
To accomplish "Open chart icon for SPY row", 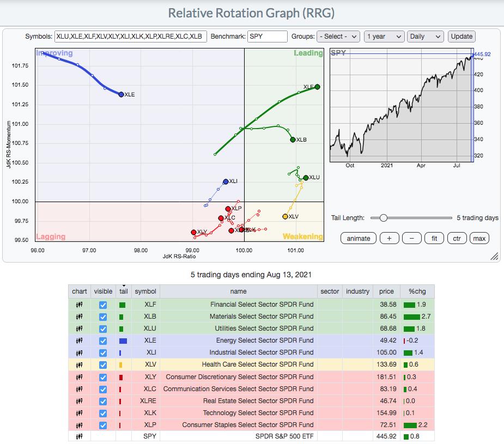I will (x=79, y=436).
